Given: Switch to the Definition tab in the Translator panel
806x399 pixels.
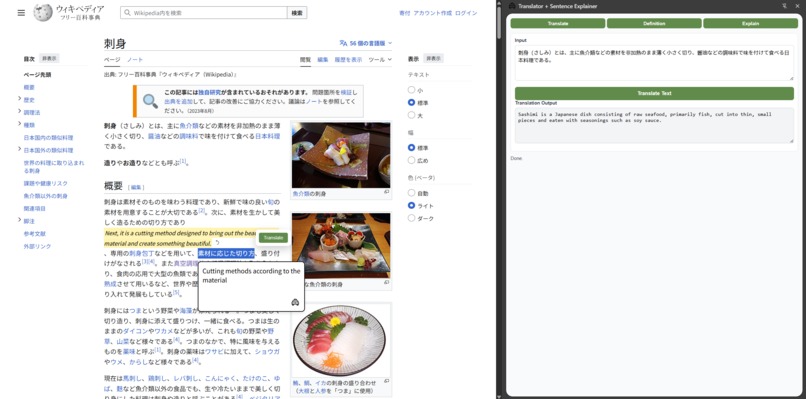Looking at the screenshot, I should pos(654,24).
